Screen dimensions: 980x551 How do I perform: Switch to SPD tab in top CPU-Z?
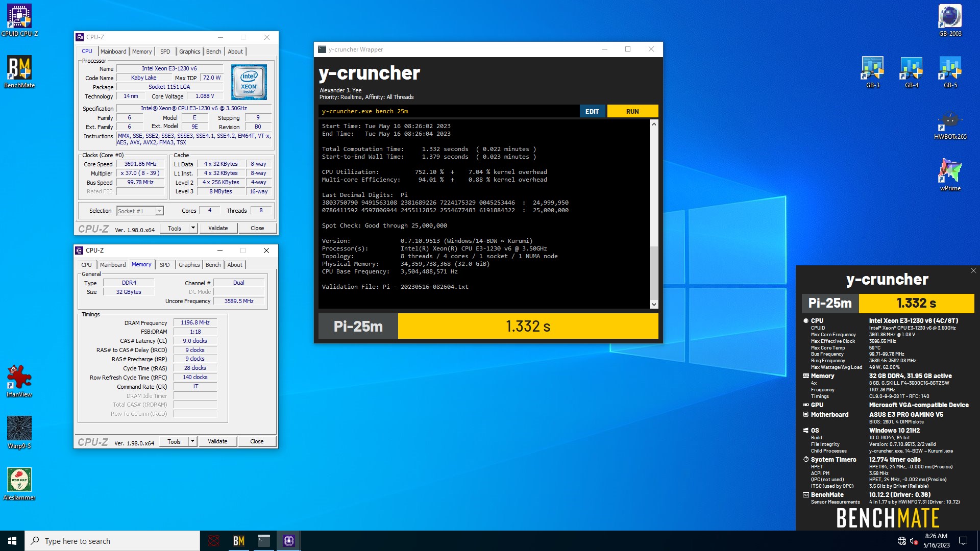point(165,52)
